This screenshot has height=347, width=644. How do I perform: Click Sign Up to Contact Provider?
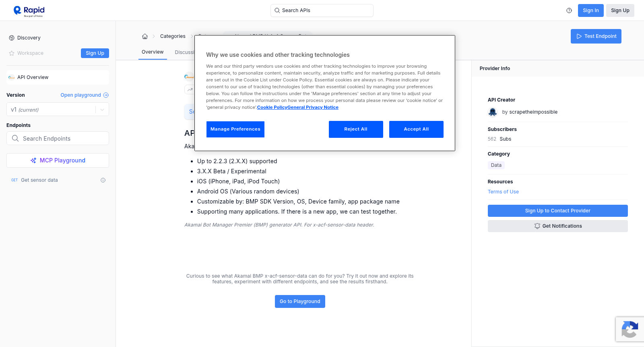[x=558, y=211]
